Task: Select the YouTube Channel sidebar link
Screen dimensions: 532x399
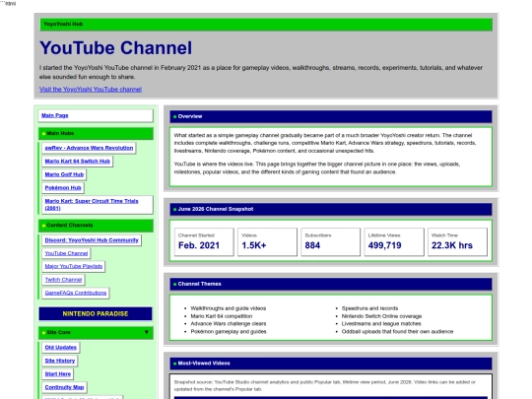Action: (66, 253)
